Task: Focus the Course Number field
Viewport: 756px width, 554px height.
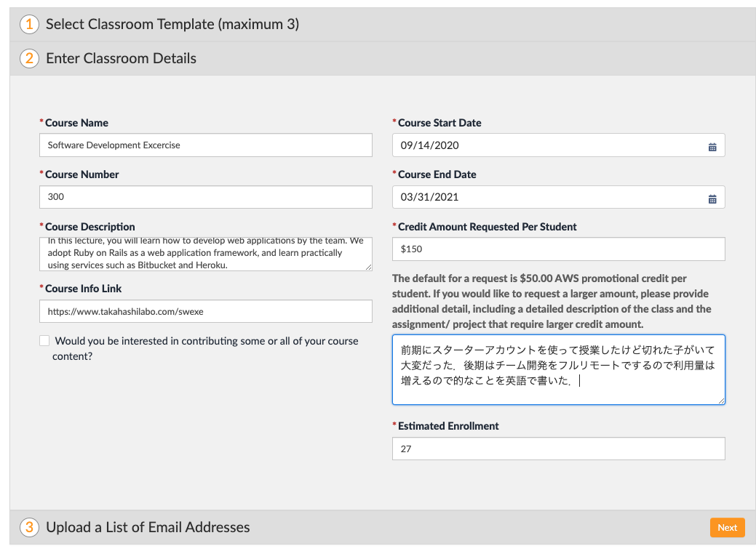Action: (x=206, y=197)
